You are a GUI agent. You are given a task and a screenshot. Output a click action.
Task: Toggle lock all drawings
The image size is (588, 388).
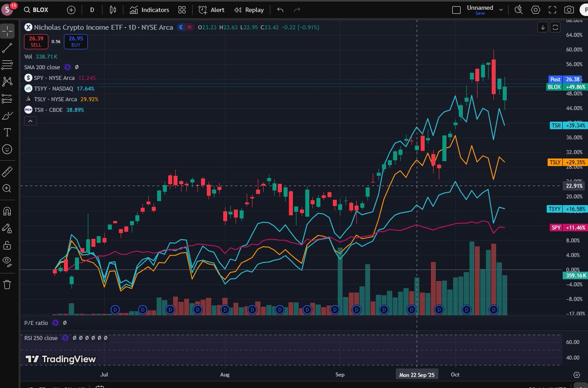7,245
